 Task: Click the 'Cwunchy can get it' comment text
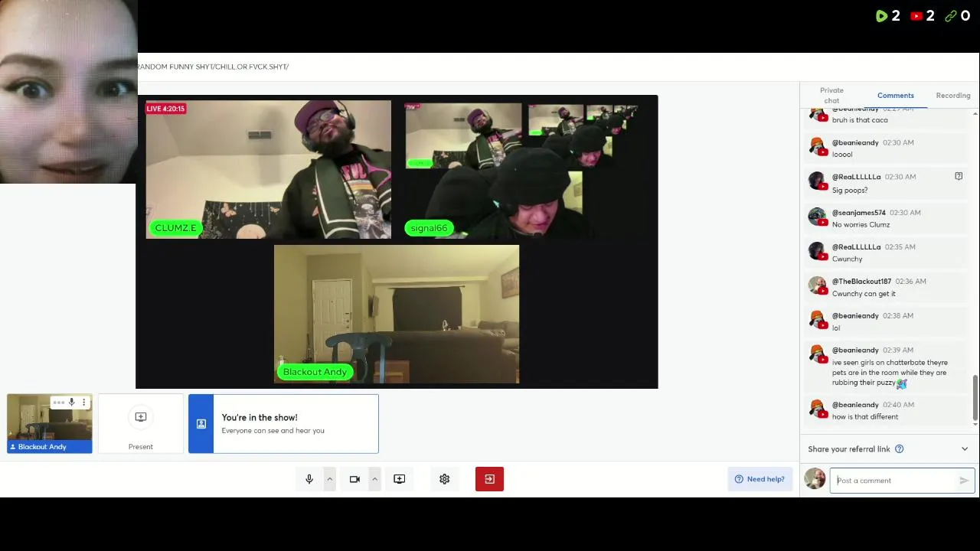[x=864, y=294]
